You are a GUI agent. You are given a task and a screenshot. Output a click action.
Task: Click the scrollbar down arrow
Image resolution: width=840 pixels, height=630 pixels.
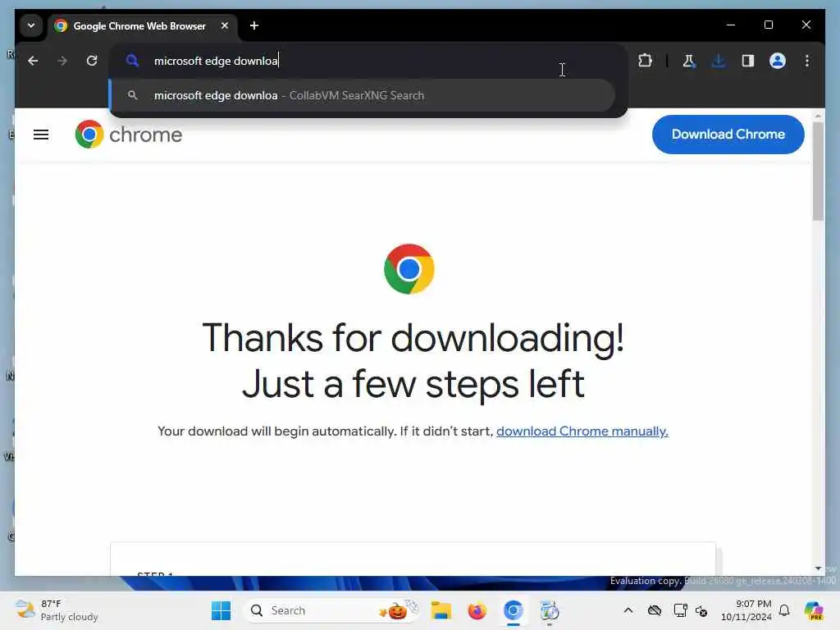pyautogui.click(x=818, y=568)
